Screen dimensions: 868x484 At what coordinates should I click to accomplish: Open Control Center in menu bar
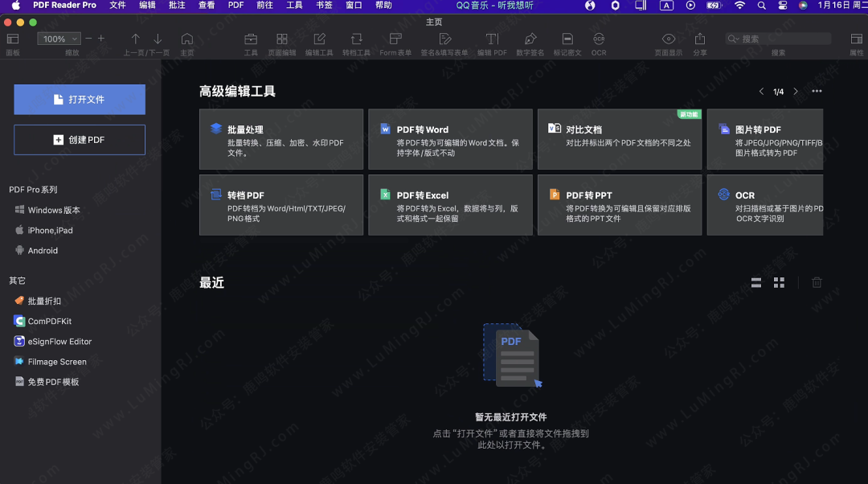[x=782, y=6]
